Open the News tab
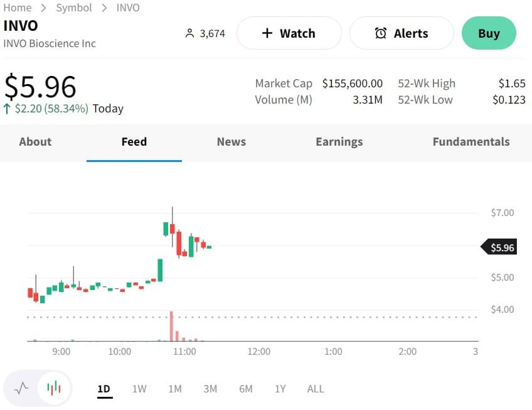 tap(231, 142)
